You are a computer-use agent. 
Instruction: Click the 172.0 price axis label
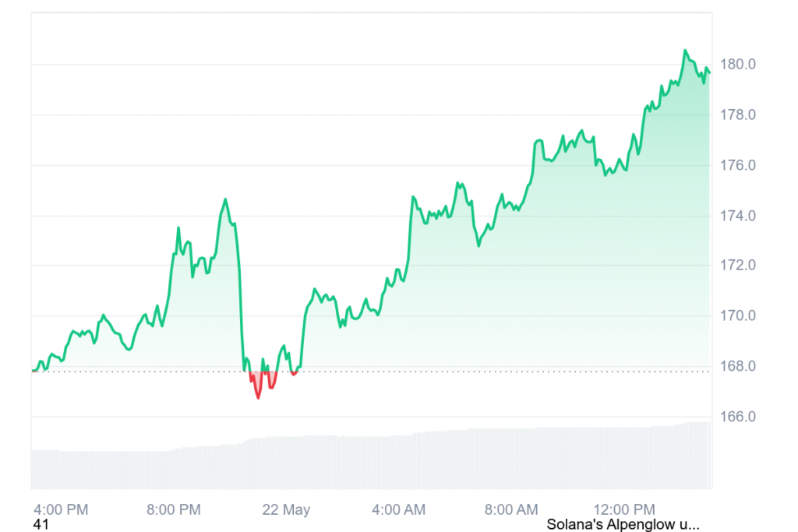click(x=740, y=266)
